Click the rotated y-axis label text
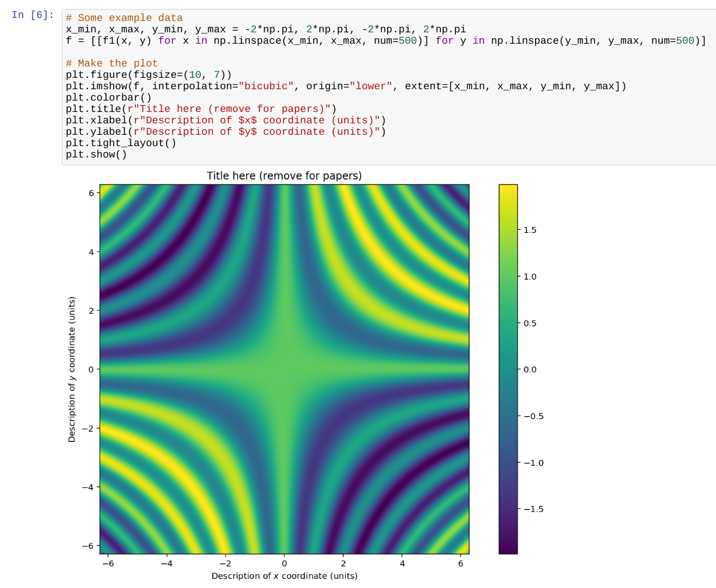Image resolution: width=716 pixels, height=588 pixels. click(72, 369)
